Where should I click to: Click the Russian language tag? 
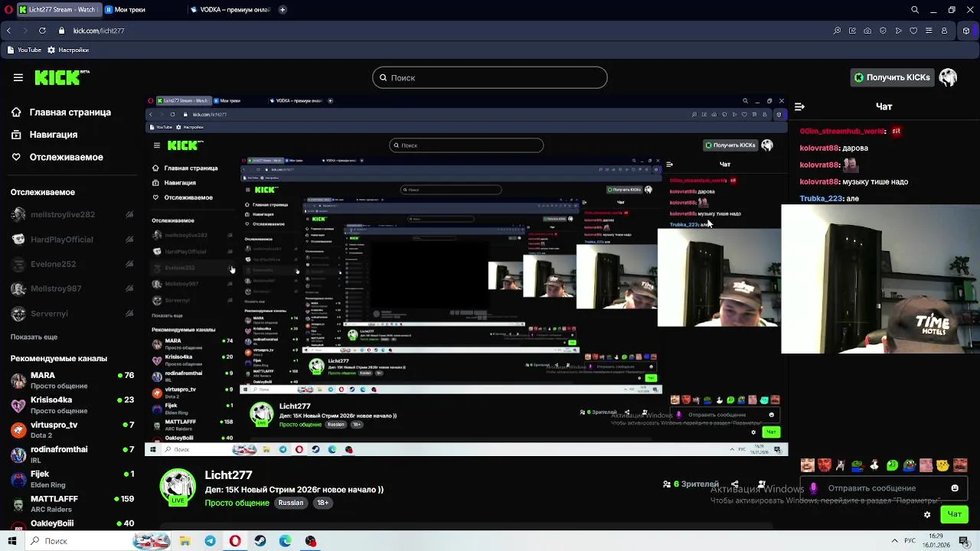click(x=291, y=503)
